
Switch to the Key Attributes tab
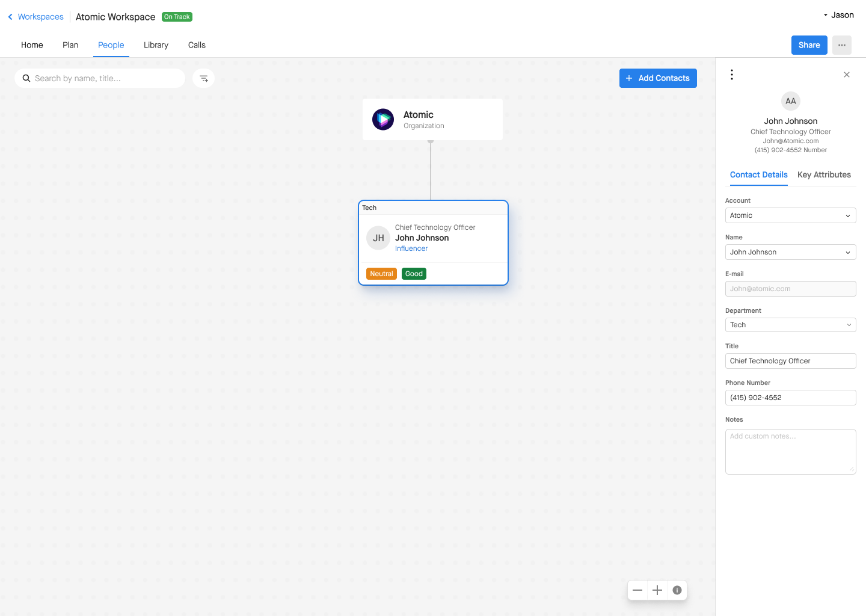point(824,174)
